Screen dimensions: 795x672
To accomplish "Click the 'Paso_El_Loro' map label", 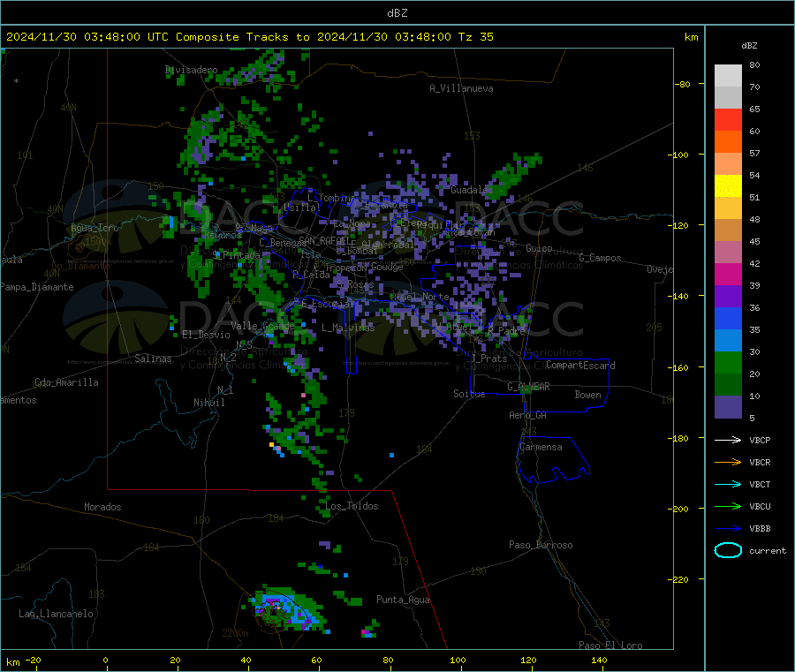I will (x=610, y=646).
